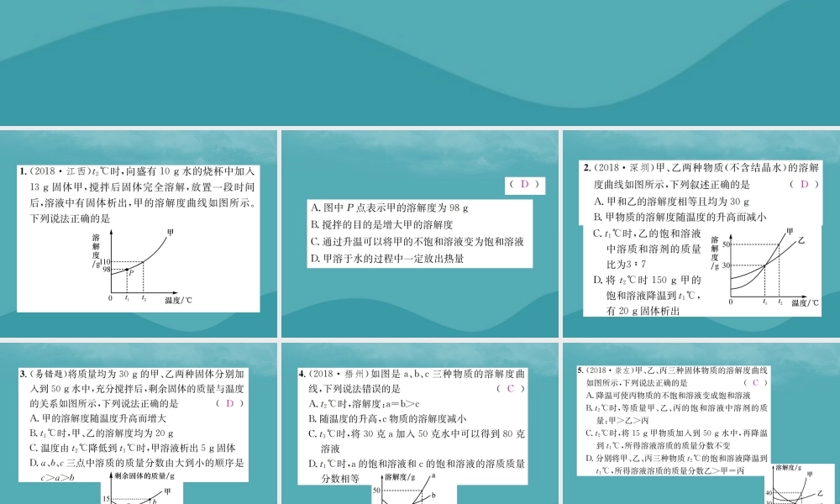Click the answer "( C )" in question 4
Viewport: 840px width, 504px height.
(511, 388)
